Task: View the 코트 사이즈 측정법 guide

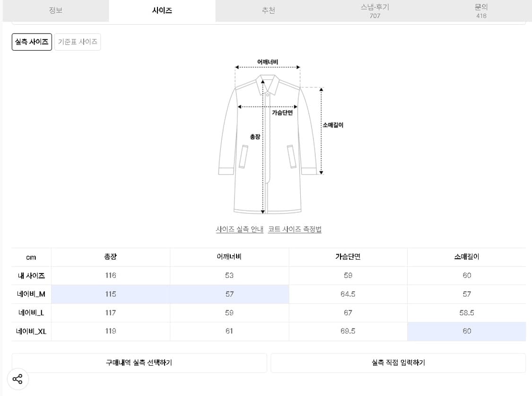Action: click(295, 229)
